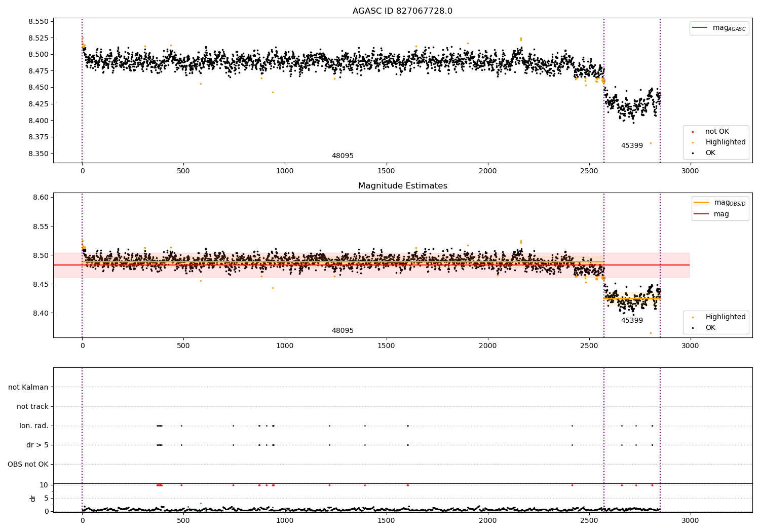Click the 8.425 y-axis tick label
The height and width of the screenshot is (532, 760).
pos(39,104)
